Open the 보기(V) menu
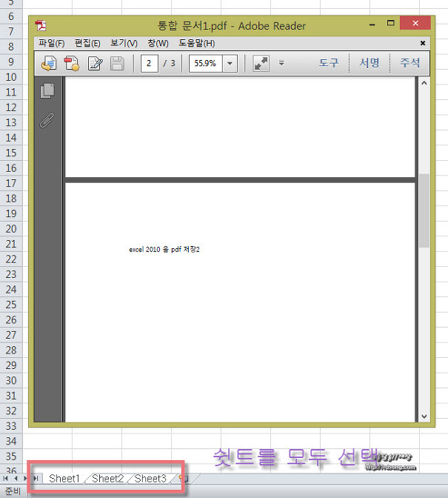448x498 pixels. 124,43
